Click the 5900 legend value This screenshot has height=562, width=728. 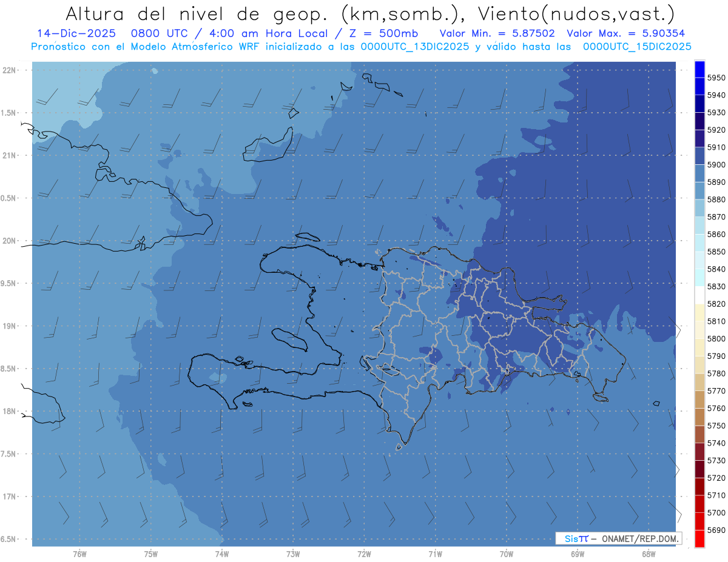point(716,165)
